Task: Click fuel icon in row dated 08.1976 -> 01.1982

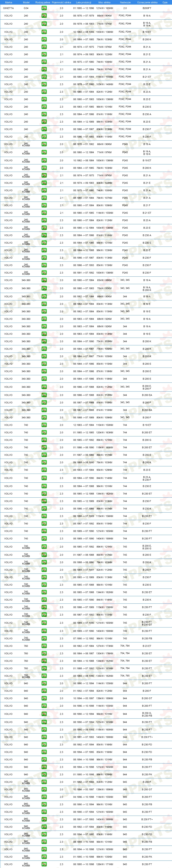Action: click(44, 144)
